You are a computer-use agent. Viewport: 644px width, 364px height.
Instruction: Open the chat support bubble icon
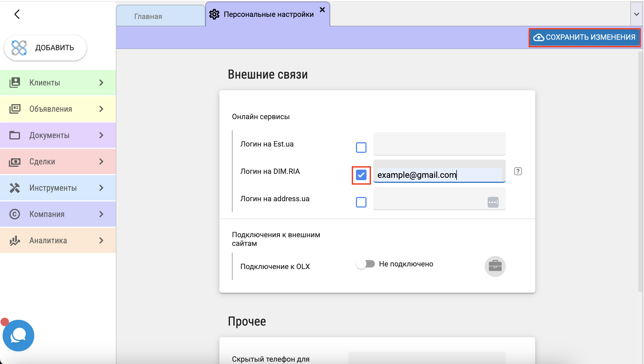(18, 335)
